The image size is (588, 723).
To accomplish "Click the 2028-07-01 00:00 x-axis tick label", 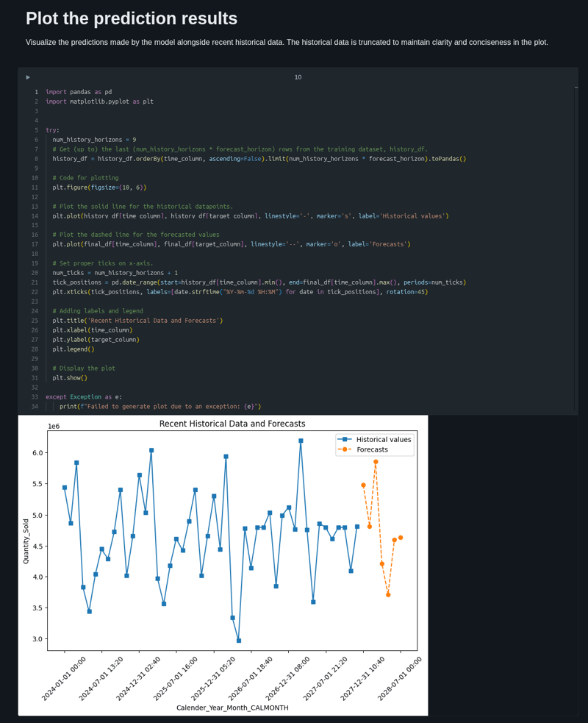I will tap(400, 678).
